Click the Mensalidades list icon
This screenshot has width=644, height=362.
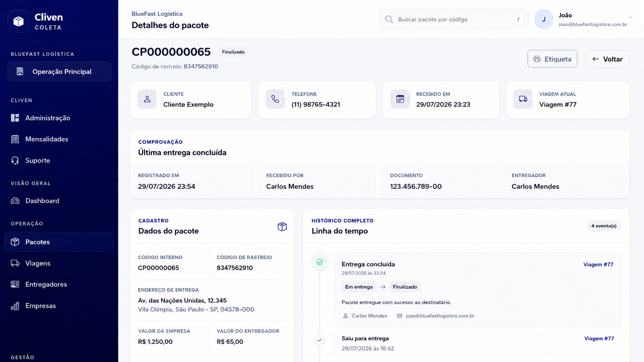tap(15, 139)
